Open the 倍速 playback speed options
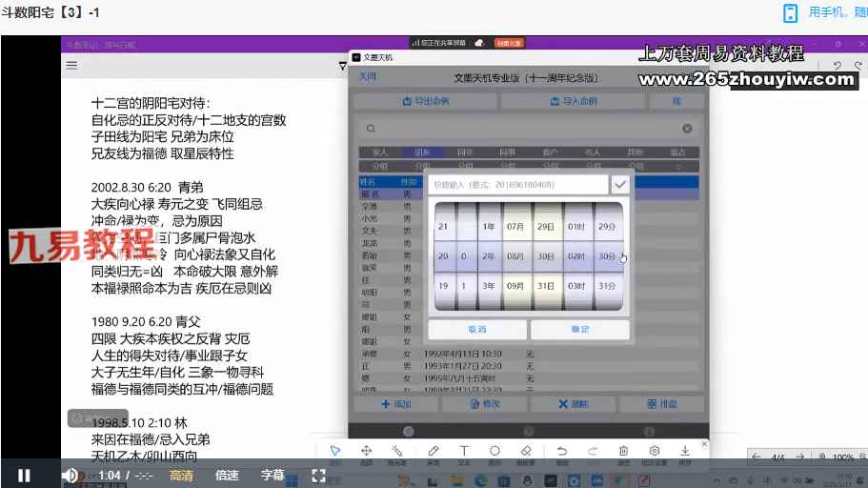Image resolution: width=868 pixels, height=488 pixels. coord(227,475)
